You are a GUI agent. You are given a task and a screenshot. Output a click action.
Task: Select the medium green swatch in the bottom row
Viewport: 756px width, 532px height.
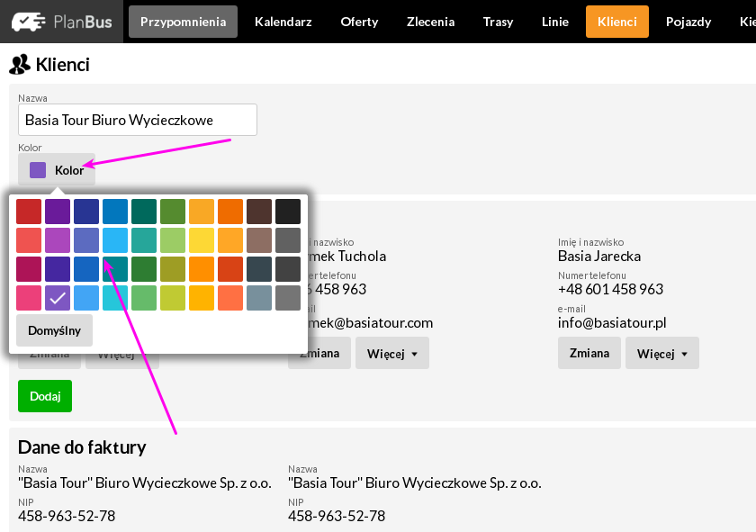point(144,298)
